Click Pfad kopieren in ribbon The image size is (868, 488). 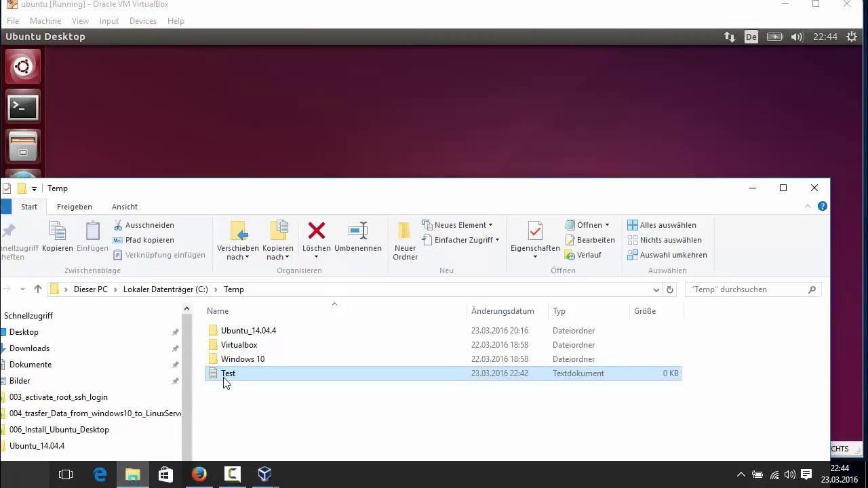tap(144, 240)
